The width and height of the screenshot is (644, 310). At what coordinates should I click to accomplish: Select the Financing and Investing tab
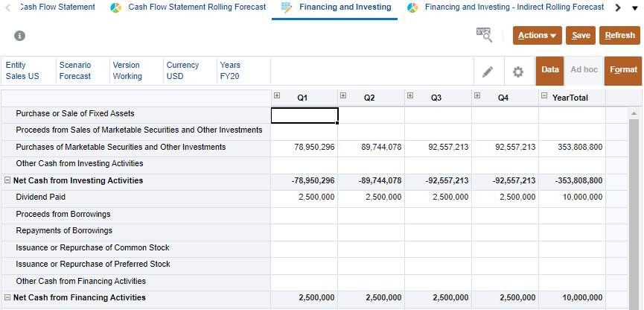point(345,7)
